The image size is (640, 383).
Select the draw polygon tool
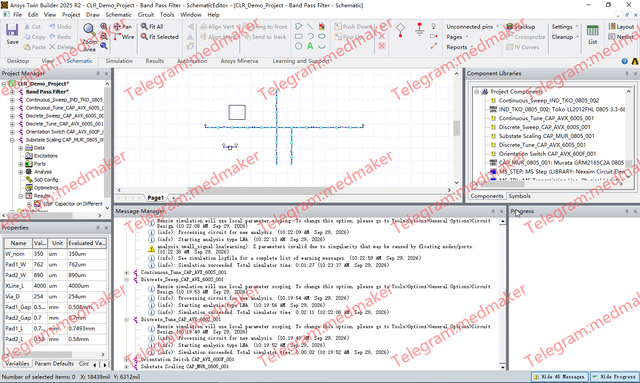point(298,27)
